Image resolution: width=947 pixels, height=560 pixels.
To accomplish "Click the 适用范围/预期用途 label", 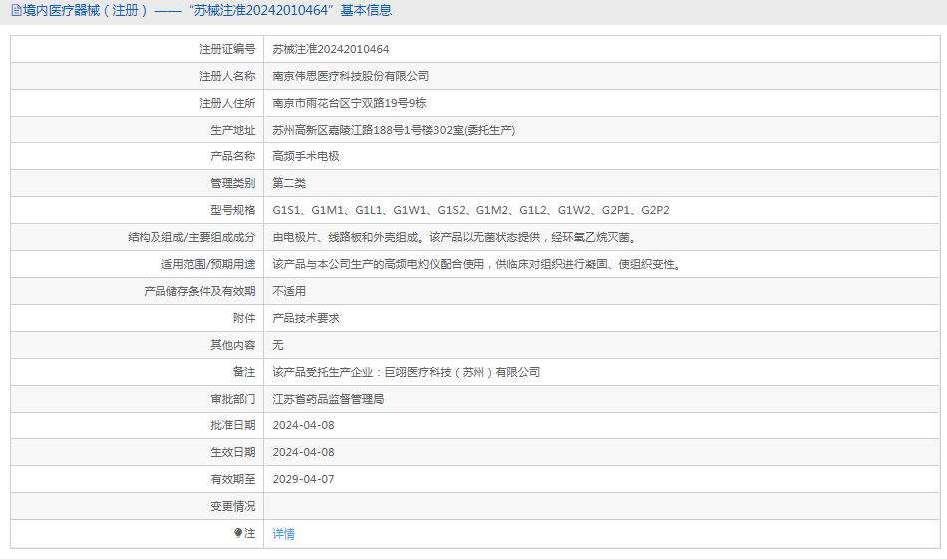I will coord(208,264).
